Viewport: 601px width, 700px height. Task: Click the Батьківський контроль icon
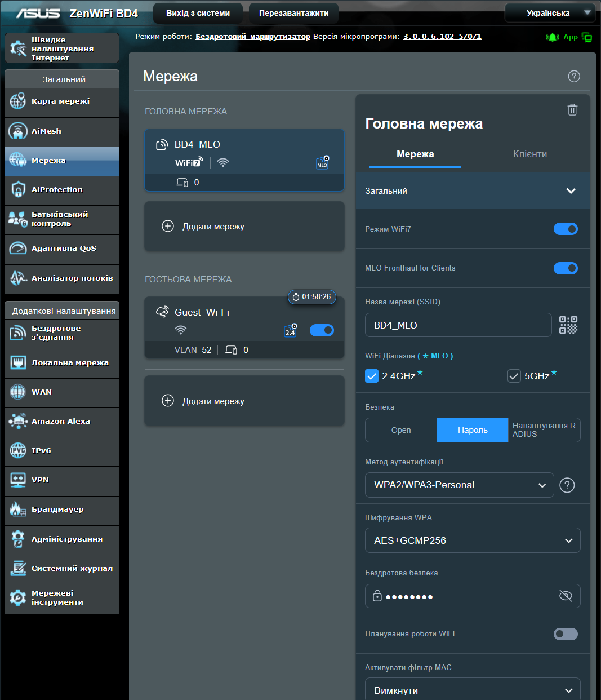click(x=18, y=219)
